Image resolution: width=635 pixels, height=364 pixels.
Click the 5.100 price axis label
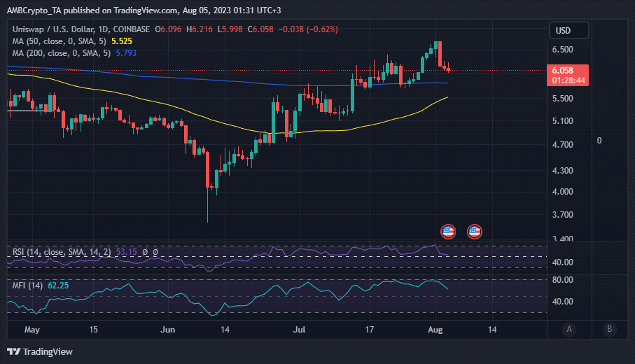[x=562, y=120]
